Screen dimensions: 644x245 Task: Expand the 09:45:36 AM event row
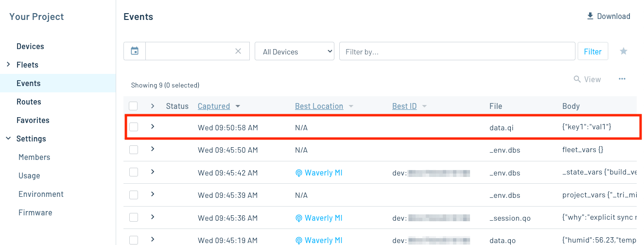[x=153, y=217]
